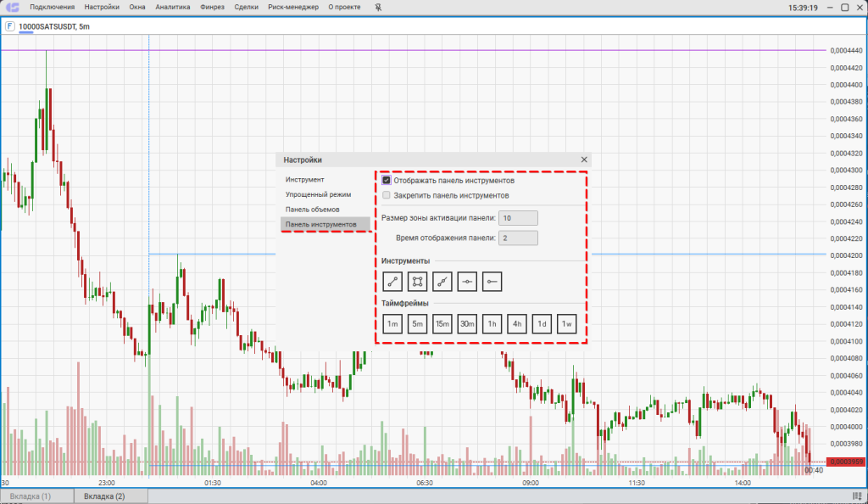The width and height of the screenshot is (868, 504).
Task: Toggle the 4h timeframe button
Action: (517, 323)
